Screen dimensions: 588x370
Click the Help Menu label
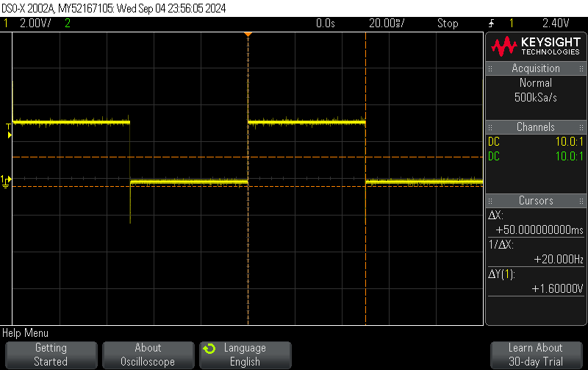point(26,333)
